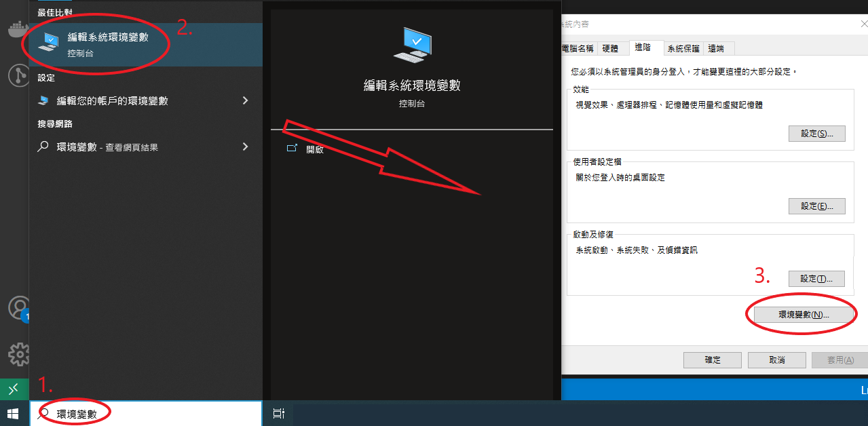Switch to the 系統保護 tab

coord(683,48)
